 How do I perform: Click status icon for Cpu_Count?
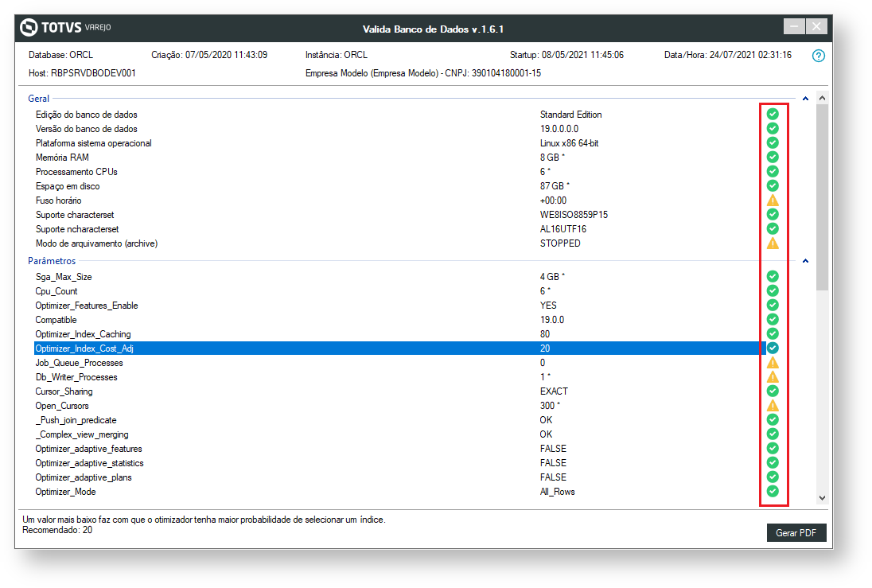[773, 291]
